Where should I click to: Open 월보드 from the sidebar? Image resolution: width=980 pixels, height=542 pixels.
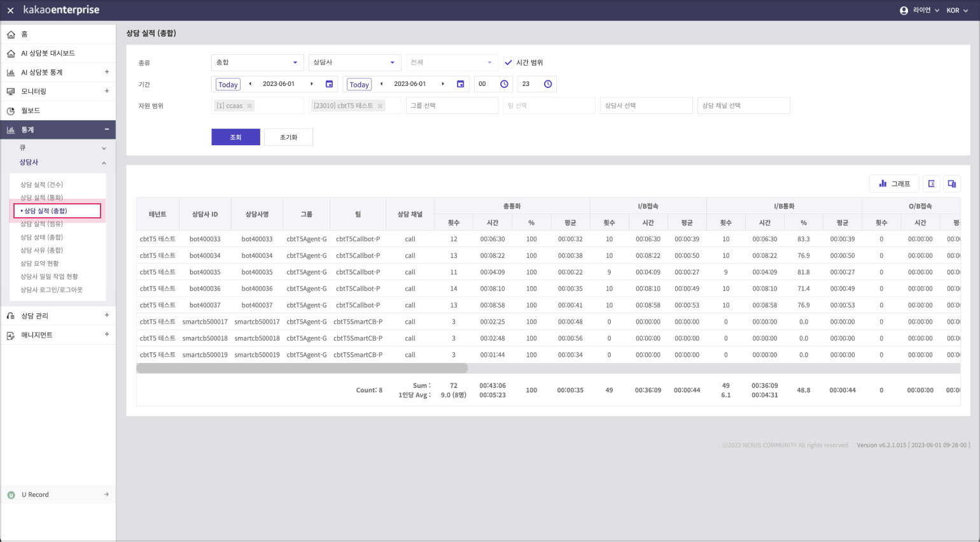click(31, 111)
